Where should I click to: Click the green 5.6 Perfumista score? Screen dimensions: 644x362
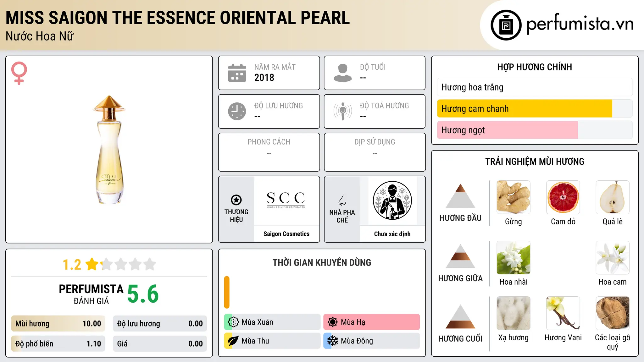[x=143, y=294]
